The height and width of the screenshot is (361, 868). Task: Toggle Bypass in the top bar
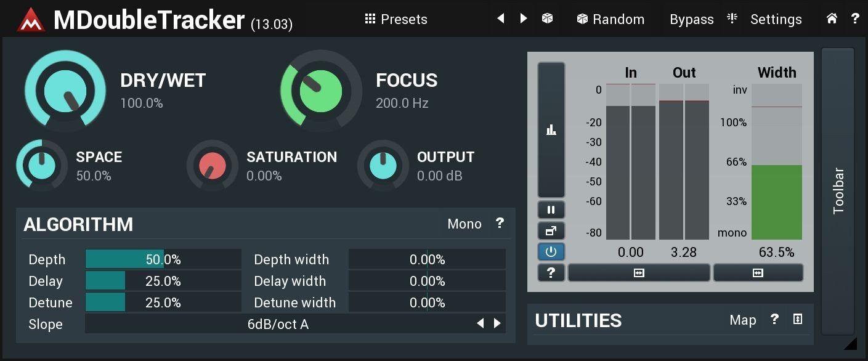click(x=691, y=19)
